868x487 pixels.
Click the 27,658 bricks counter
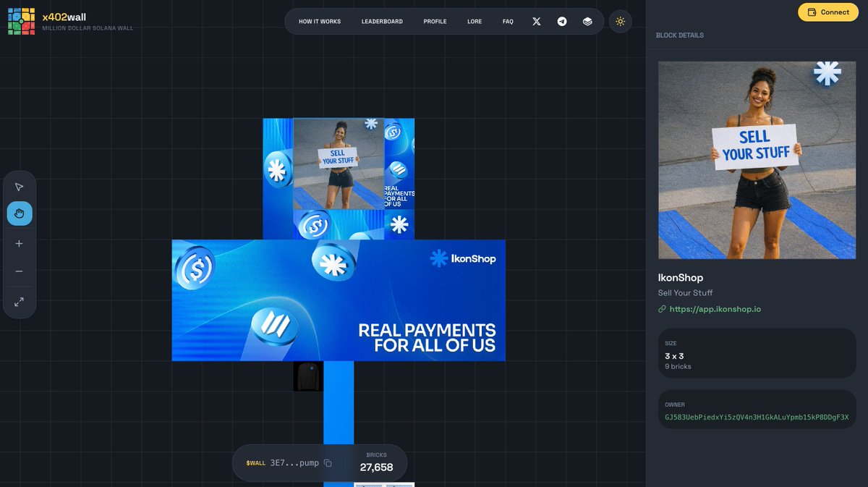(376, 467)
